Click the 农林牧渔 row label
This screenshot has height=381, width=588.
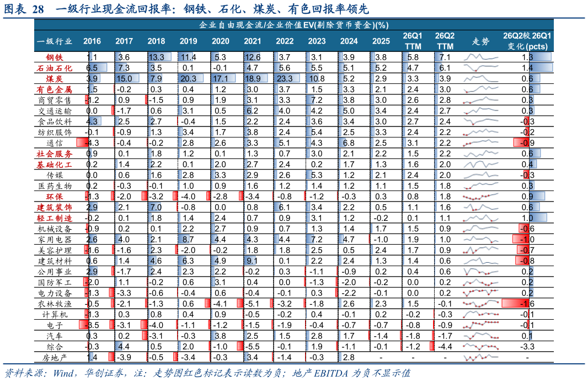[55, 304]
